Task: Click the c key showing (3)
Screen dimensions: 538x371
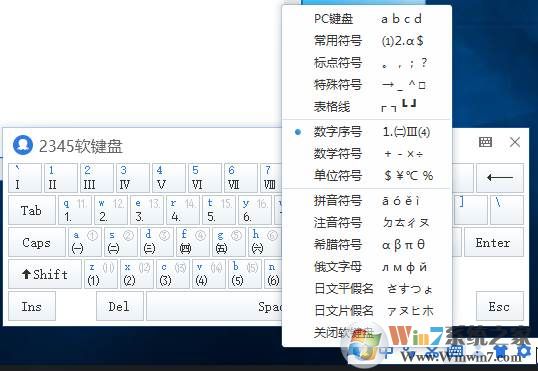Action: pos(173,274)
